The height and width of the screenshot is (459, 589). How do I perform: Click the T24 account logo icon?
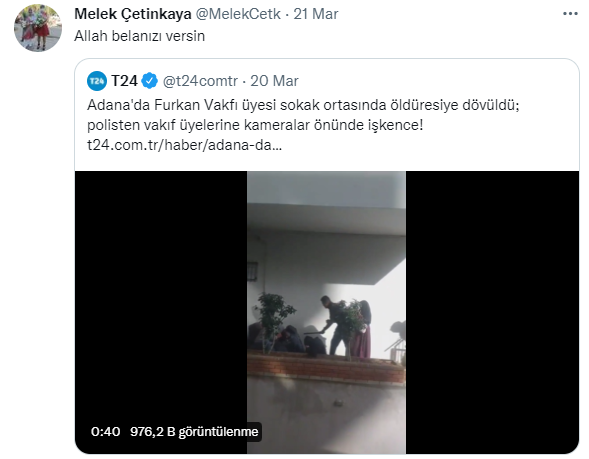pos(97,81)
